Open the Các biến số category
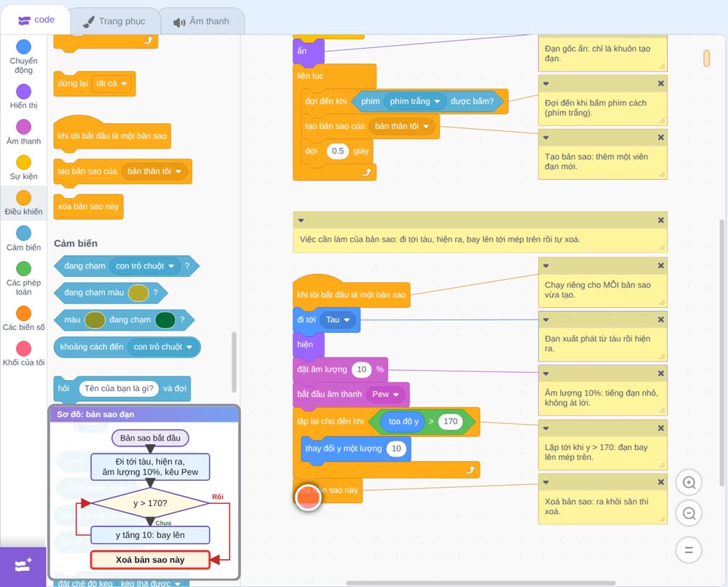The width and height of the screenshot is (728, 587). click(23, 318)
